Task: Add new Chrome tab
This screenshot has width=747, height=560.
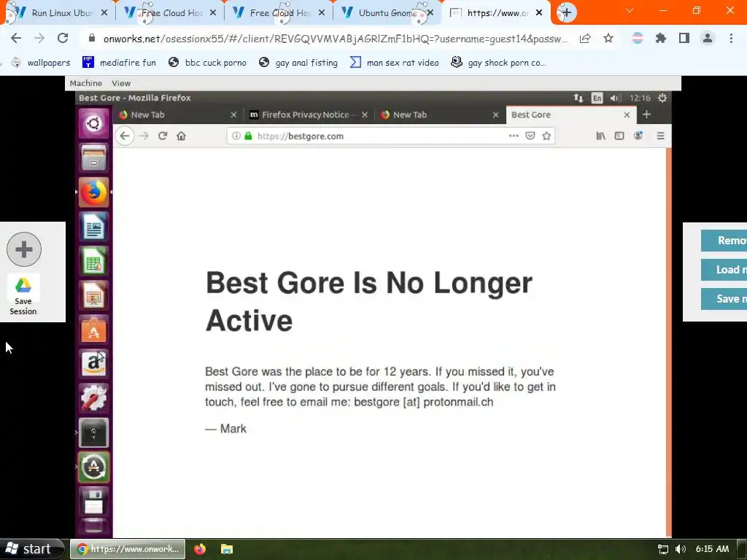Action: coord(566,12)
